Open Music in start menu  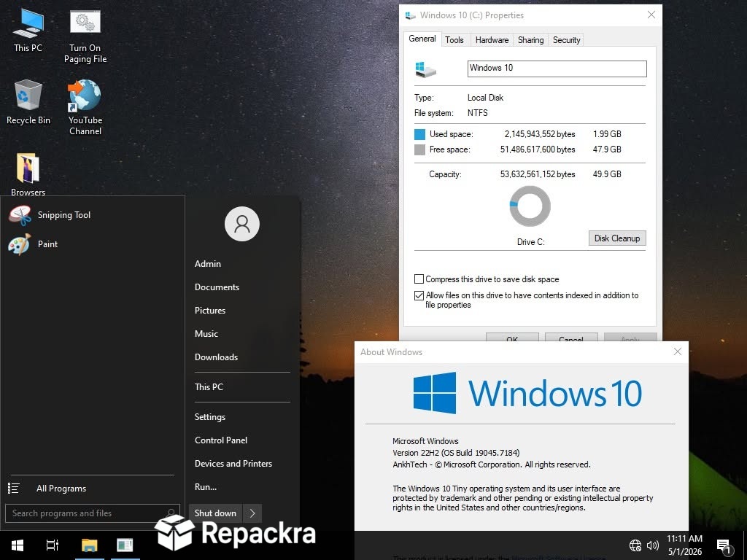206,334
